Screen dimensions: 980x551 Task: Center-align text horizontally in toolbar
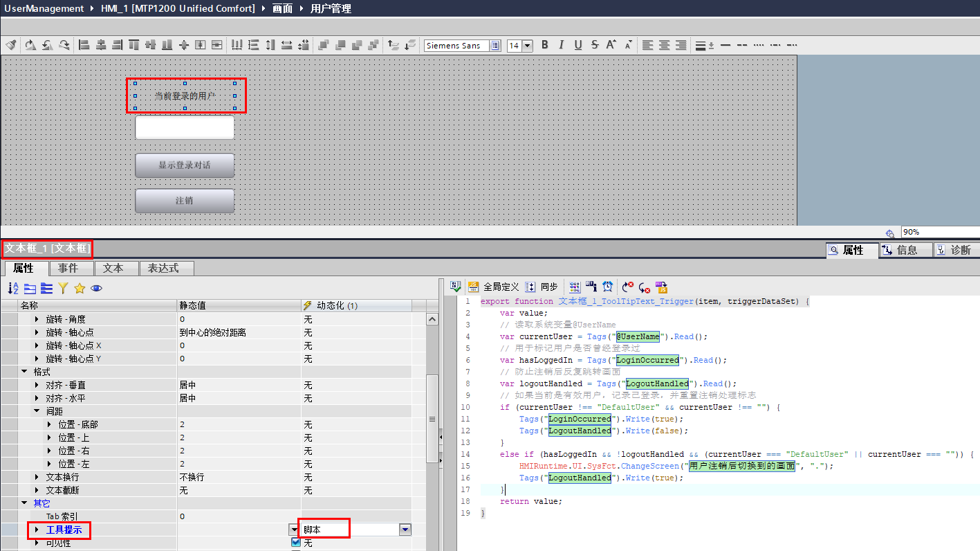(665, 45)
